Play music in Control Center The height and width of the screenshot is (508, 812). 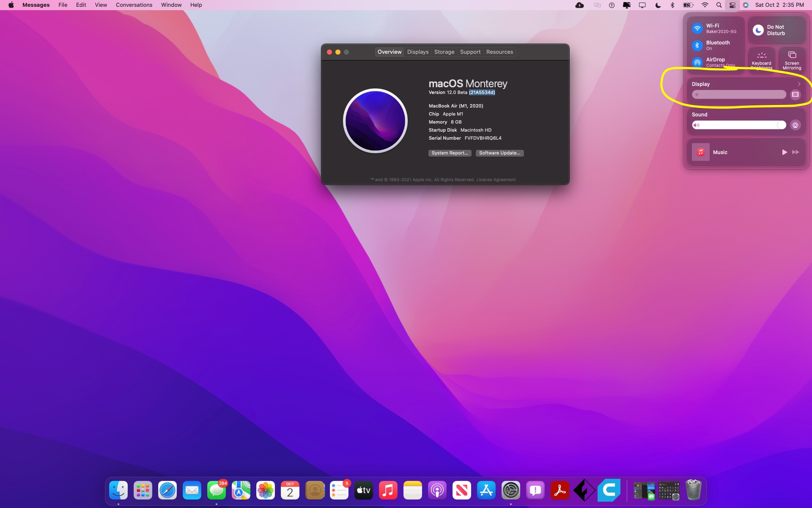(784, 152)
